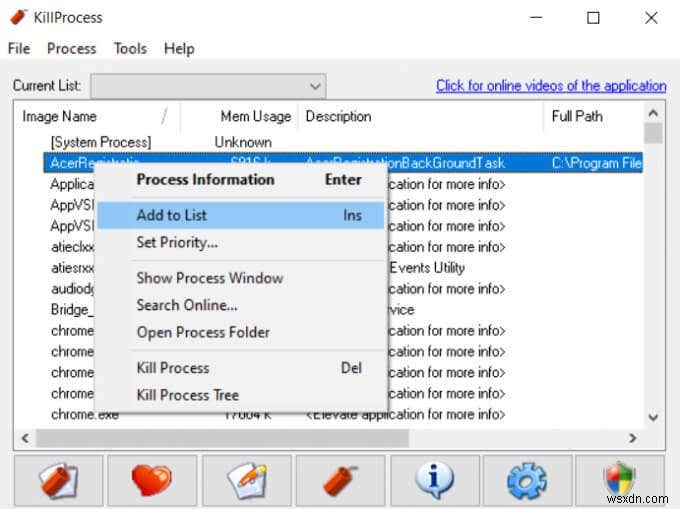Click horizontal scrollbar right arrow
This screenshot has height=509, width=680.
633,438
